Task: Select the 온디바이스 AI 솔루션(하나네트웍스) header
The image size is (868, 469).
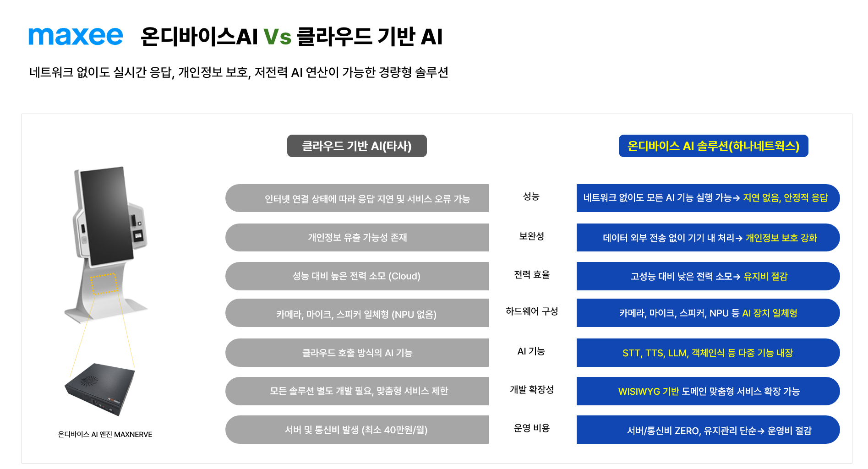Action: 713,146
